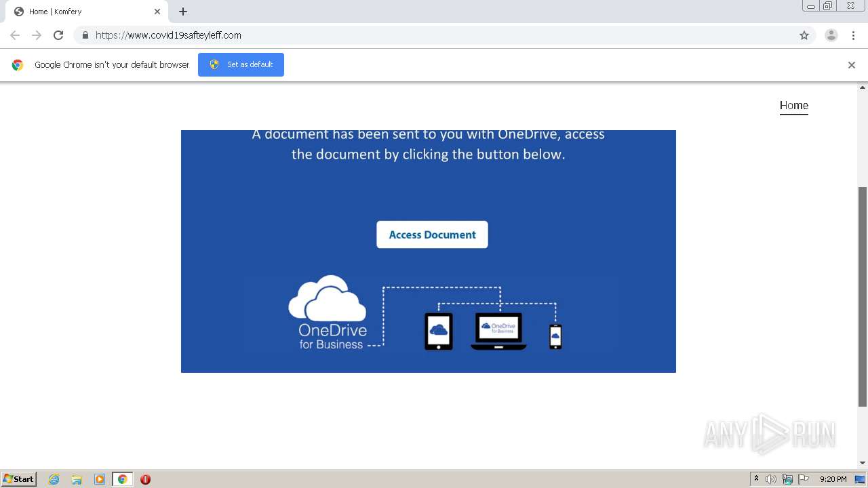Click the 9:20 PM clock
This screenshot has height=488, width=868.
point(833,479)
